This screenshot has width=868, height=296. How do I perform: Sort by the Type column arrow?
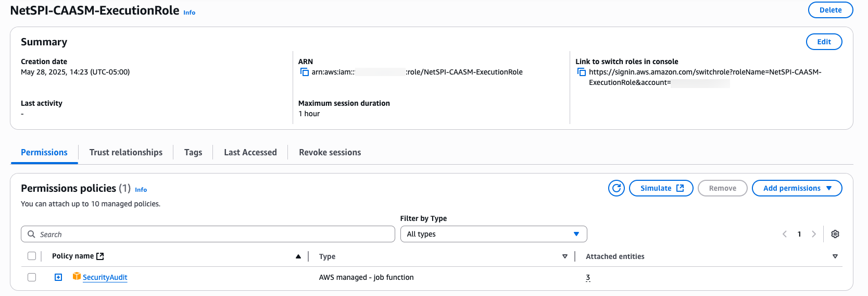click(565, 256)
